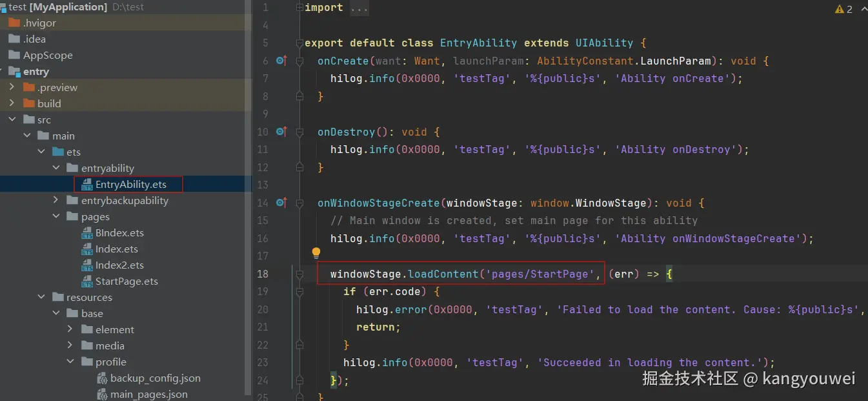Collapse the entry module arrow
The image size is (868, 401).
pyautogui.click(x=3, y=71)
